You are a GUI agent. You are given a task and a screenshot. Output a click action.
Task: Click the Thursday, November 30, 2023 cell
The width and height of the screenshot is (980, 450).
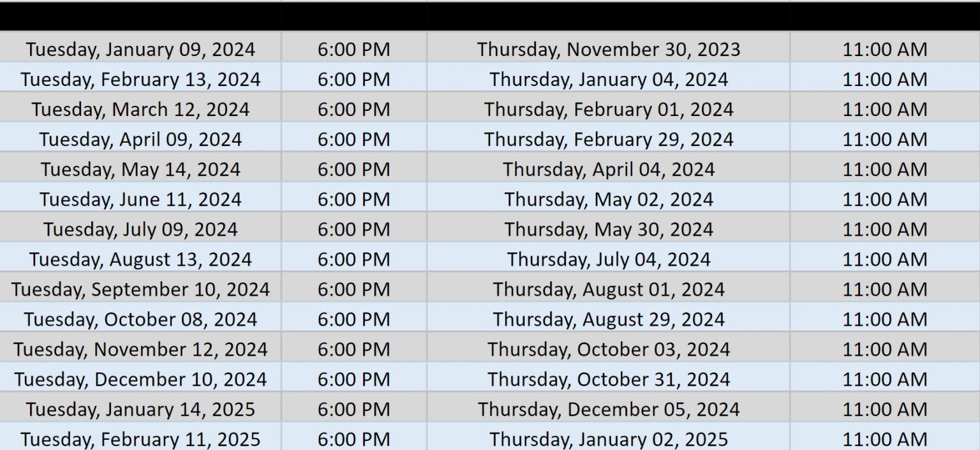point(608,49)
